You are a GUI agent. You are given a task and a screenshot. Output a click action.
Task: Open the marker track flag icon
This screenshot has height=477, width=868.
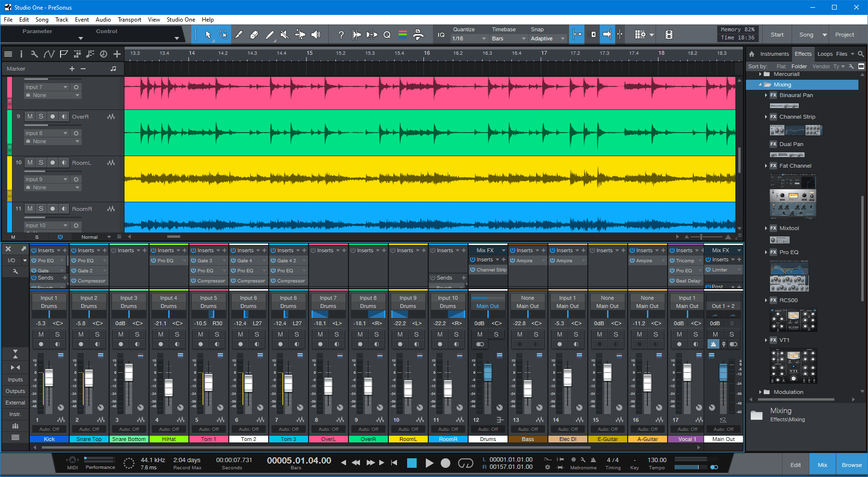pos(63,54)
